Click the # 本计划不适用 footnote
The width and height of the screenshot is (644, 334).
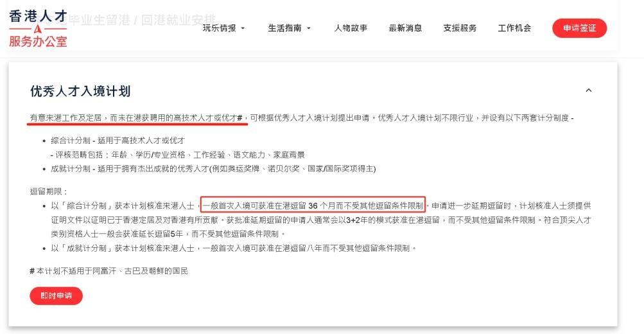tap(109, 271)
